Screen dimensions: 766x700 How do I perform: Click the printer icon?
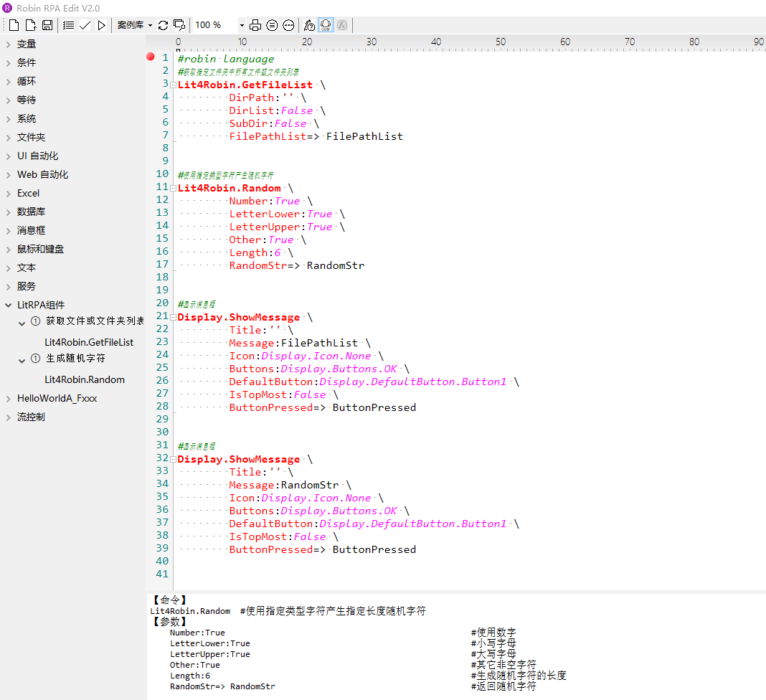[x=255, y=25]
